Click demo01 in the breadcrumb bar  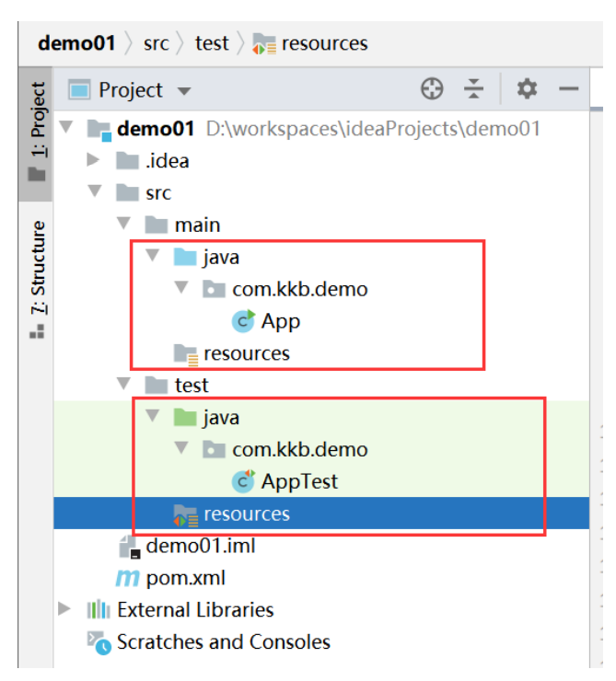(x=76, y=43)
